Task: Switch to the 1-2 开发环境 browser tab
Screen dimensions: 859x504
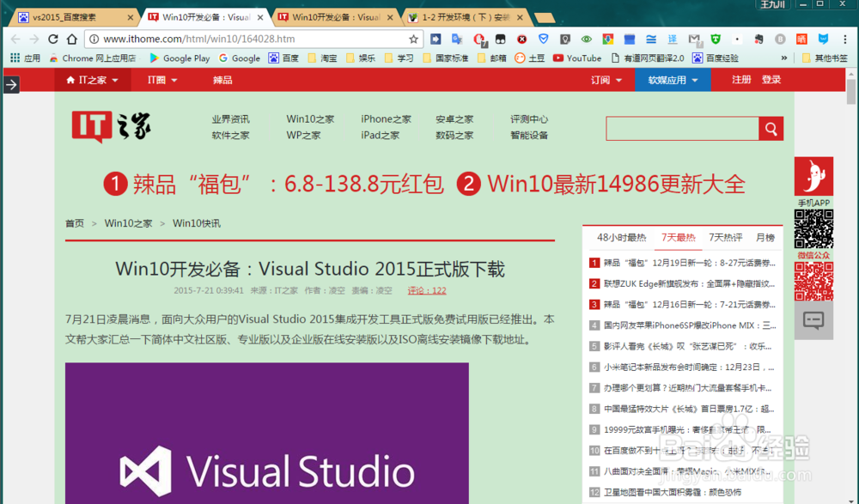Action: pyautogui.click(x=465, y=17)
